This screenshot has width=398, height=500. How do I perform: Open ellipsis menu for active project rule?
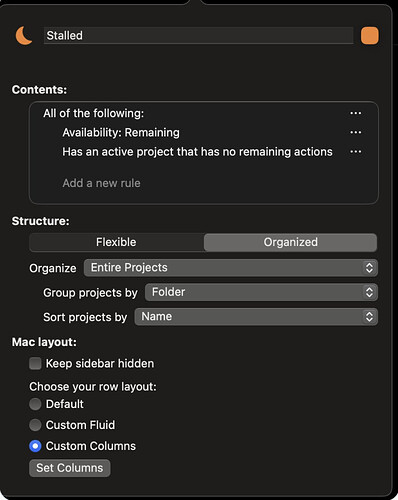[355, 152]
